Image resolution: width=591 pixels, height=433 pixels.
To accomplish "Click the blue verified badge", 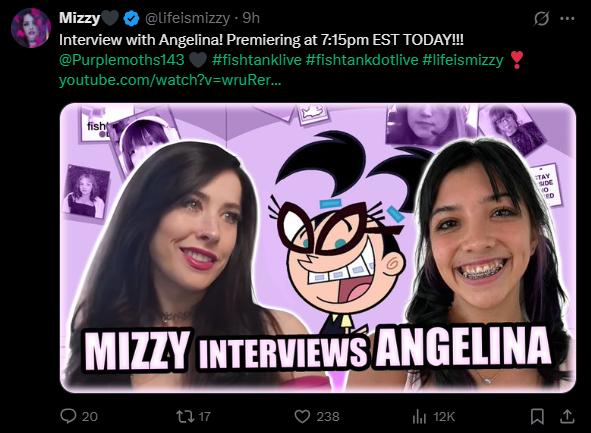I will [x=132, y=18].
